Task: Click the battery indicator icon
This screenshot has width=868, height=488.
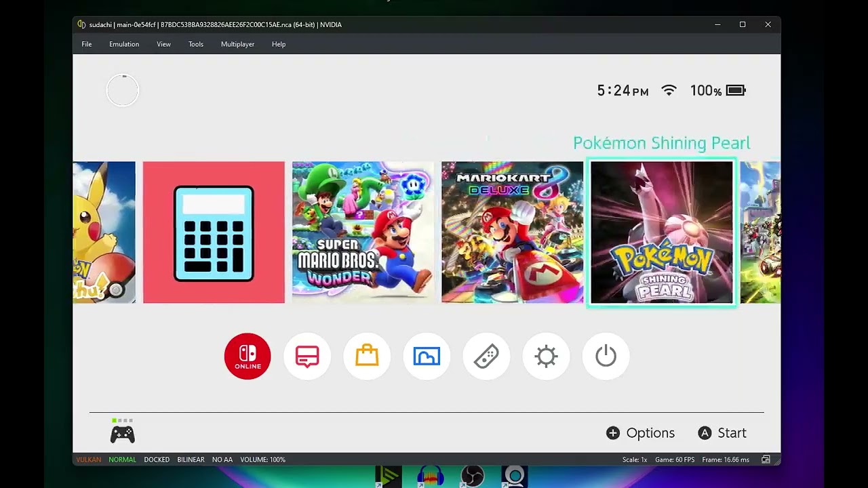Action: 736,90
